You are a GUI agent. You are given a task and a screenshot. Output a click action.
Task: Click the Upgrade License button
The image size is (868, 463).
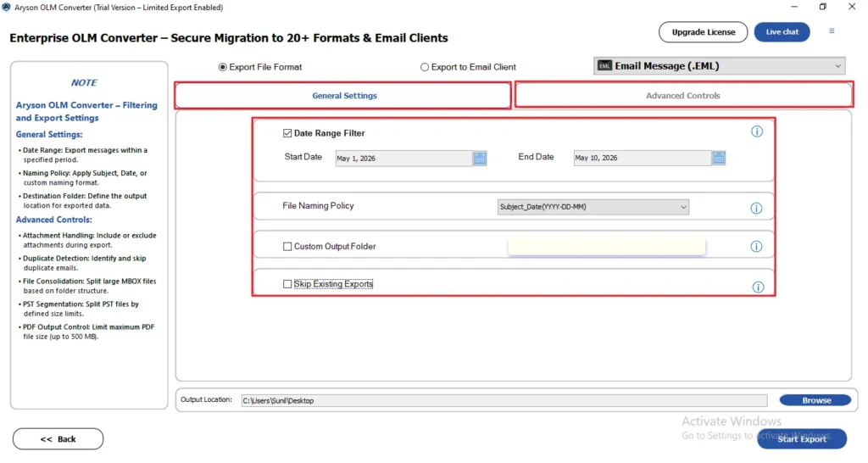[703, 32]
